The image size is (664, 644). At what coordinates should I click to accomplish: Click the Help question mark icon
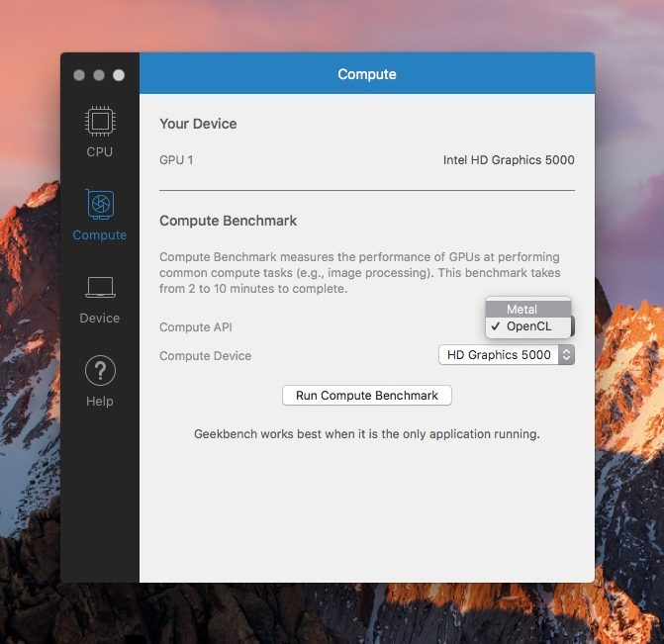(99, 371)
